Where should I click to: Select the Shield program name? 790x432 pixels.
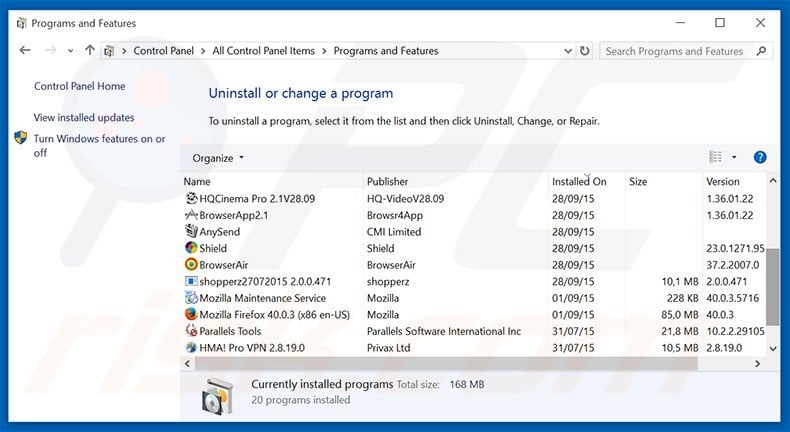pyautogui.click(x=213, y=248)
